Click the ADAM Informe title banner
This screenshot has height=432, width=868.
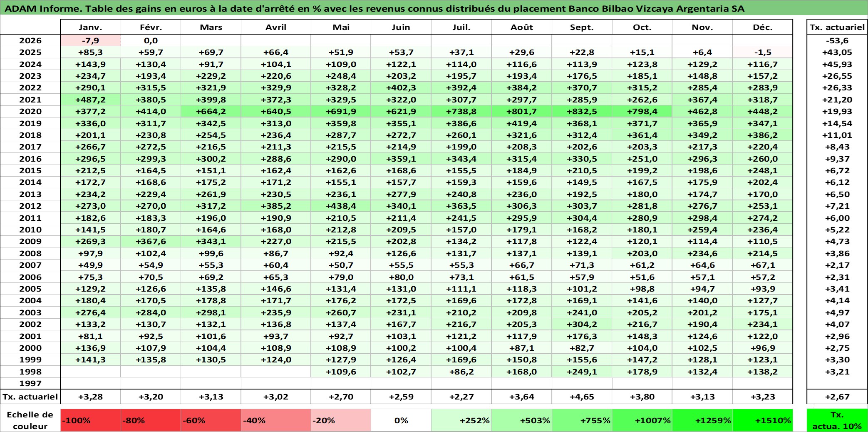pos(434,8)
